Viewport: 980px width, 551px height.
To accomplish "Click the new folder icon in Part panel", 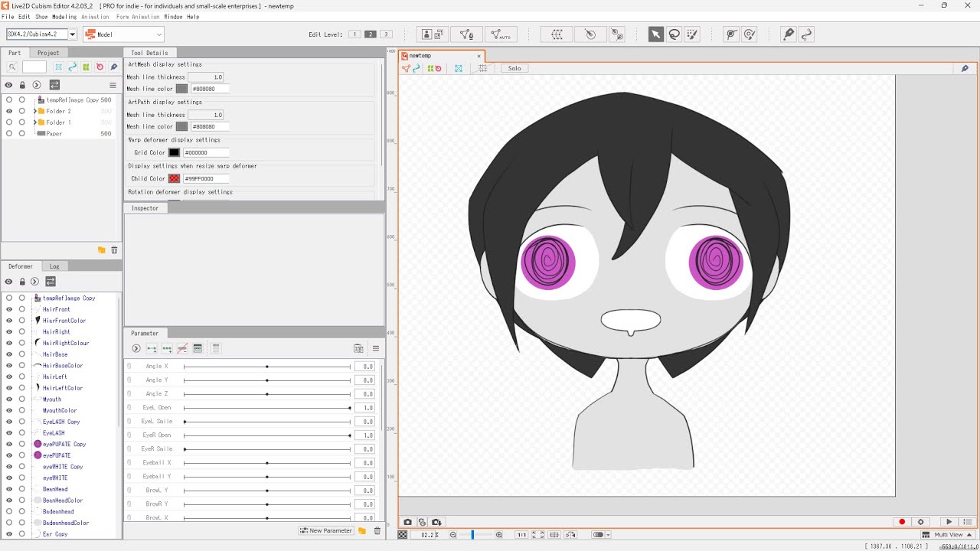I will pyautogui.click(x=101, y=250).
